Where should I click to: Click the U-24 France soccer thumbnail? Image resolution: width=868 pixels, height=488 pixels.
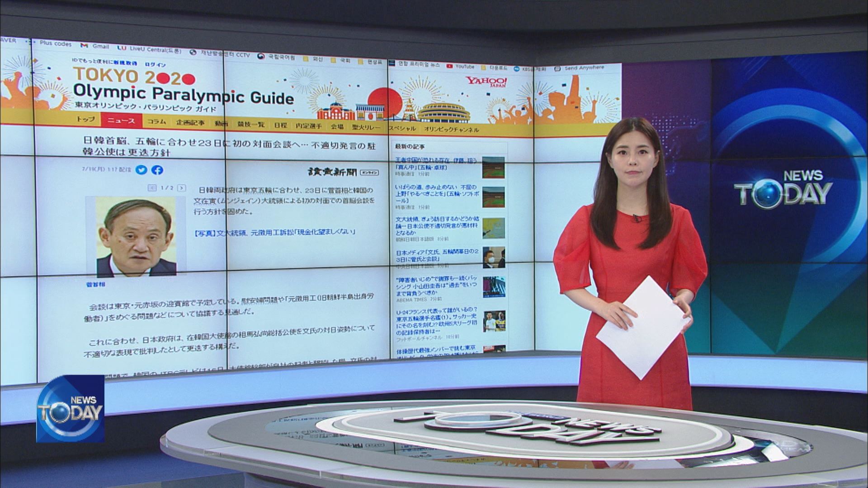click(494, 322)
